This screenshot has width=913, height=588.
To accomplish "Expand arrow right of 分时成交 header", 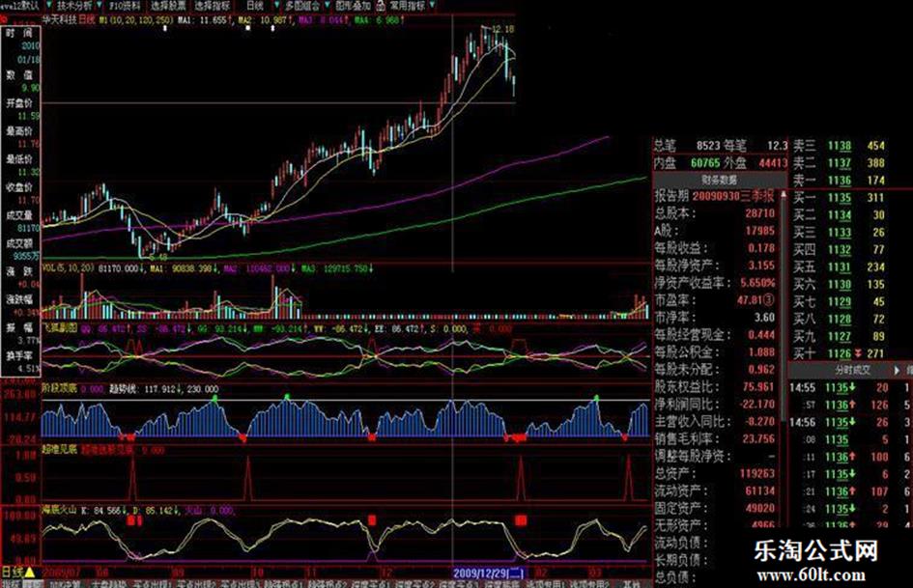I will 897,370.
